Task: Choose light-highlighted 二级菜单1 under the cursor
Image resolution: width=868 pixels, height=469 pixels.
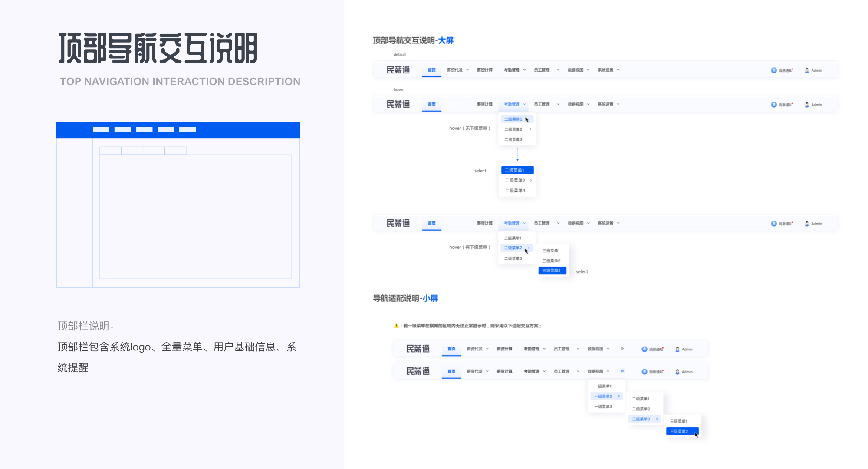Action: [517, 119]
